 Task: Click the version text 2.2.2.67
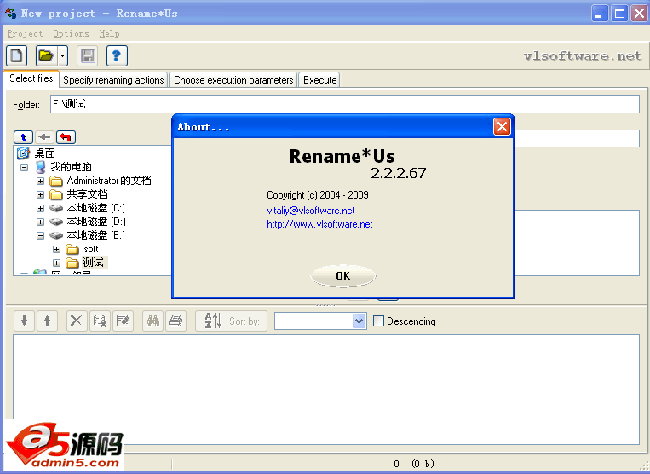tap(398, 173)
